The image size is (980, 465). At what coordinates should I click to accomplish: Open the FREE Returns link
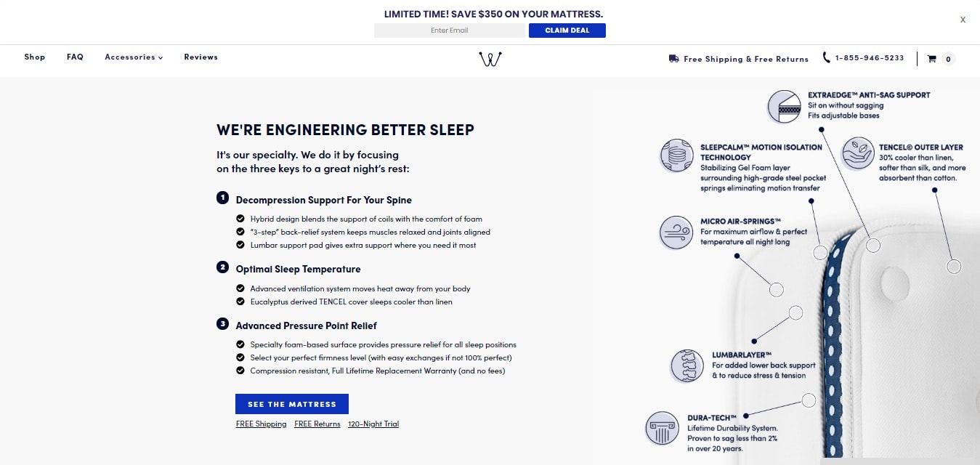tap(317, 424)
